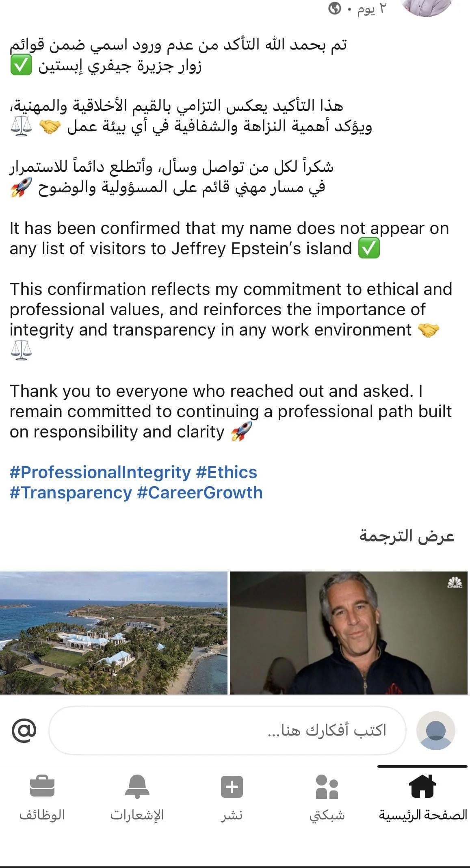Open the Home tab house icon
The height and width of the screenshot is (868, 470).
point(422,786)
